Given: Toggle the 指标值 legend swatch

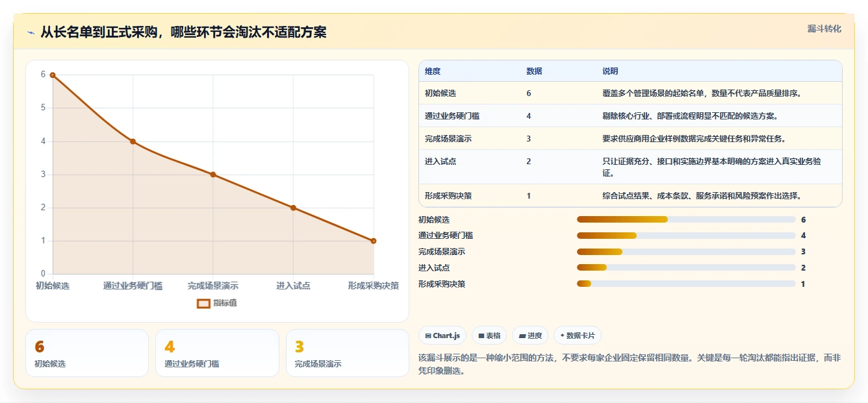Looking at the screenshot, I should click(x=203, y=303).
